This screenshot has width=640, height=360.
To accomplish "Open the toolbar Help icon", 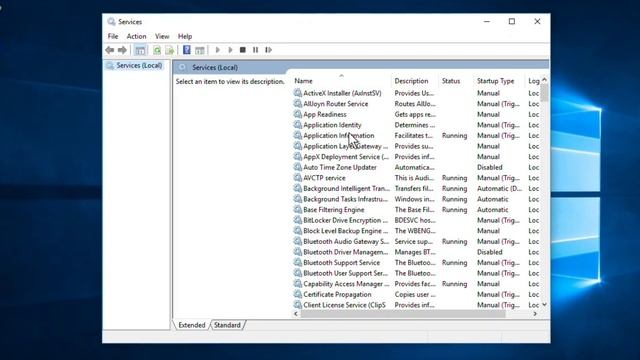I will click(x=187, y=50).
